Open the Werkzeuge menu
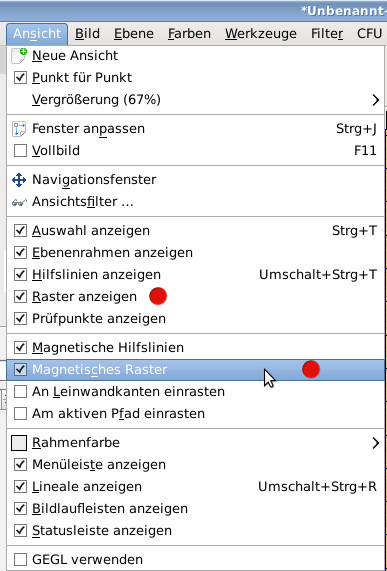This screenshot has width=387, height=571. pos(261,34)
